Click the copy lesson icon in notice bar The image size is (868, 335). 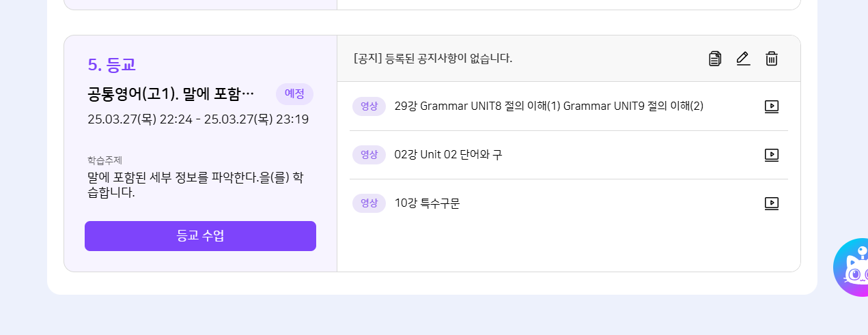pos(715,59)
